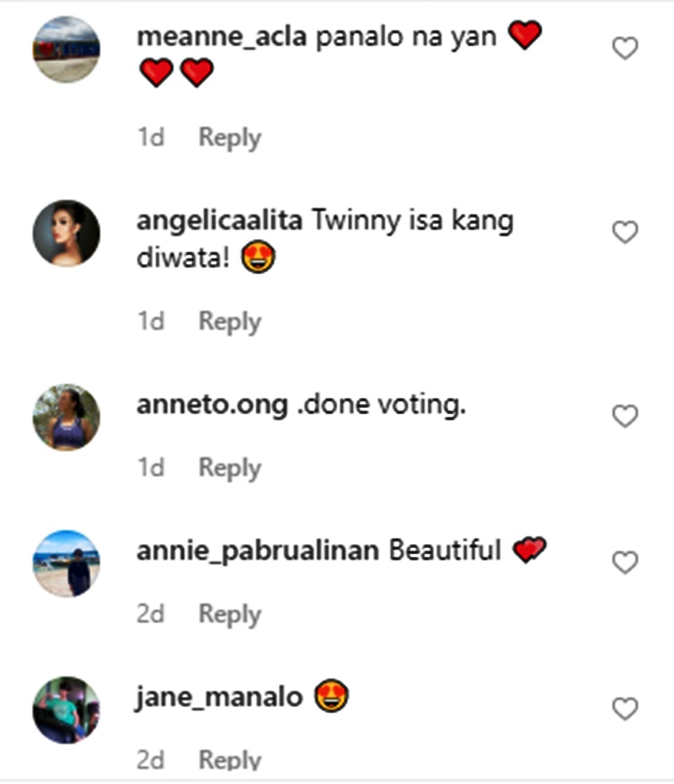Heart jane_manalo's emoji comment

coord(625,709)
